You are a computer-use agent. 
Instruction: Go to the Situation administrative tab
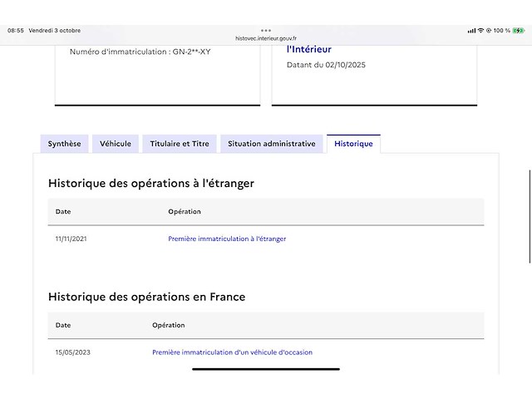pos(272,144)
